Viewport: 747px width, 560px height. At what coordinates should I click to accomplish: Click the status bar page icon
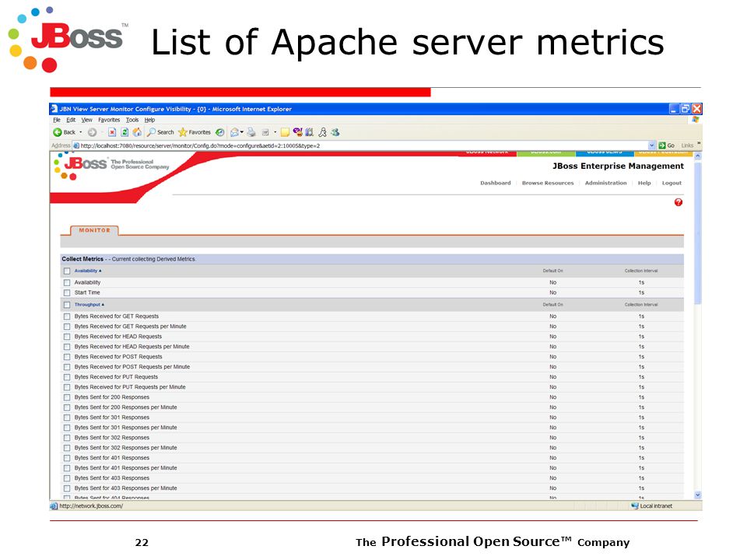point(54,506)
